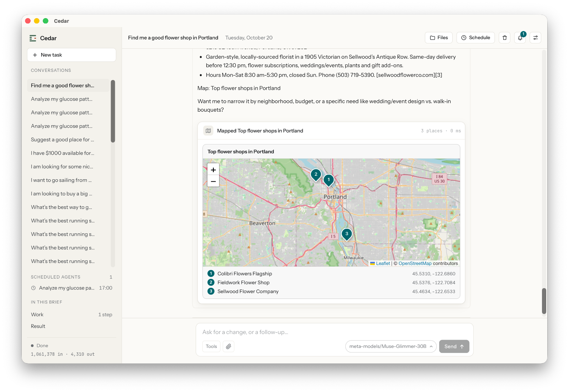Image resolution: width=569 pixels, height=392 pixels.
Task: Open conversation 'I am looking for some nic...'
Action: click(68, 166)
